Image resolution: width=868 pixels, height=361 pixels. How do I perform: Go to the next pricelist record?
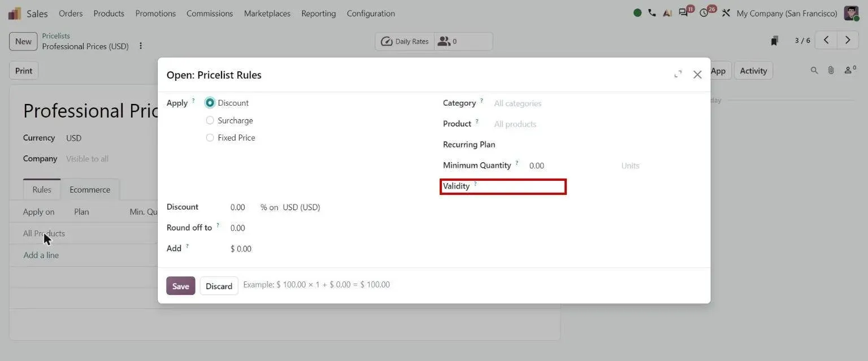tap(848, 40)
